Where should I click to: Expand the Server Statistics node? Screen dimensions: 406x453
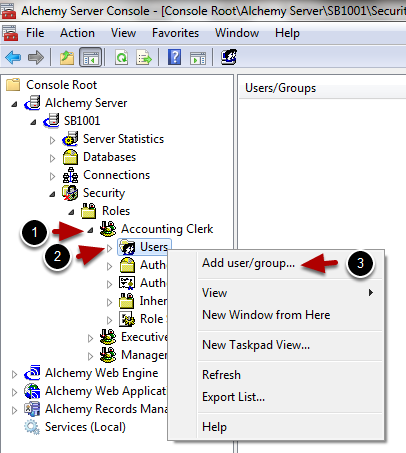coord(52,140)
